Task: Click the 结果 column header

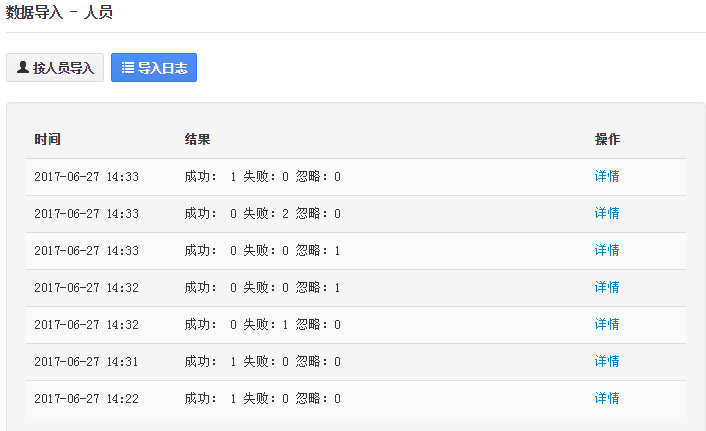Action: coord(197,140)
